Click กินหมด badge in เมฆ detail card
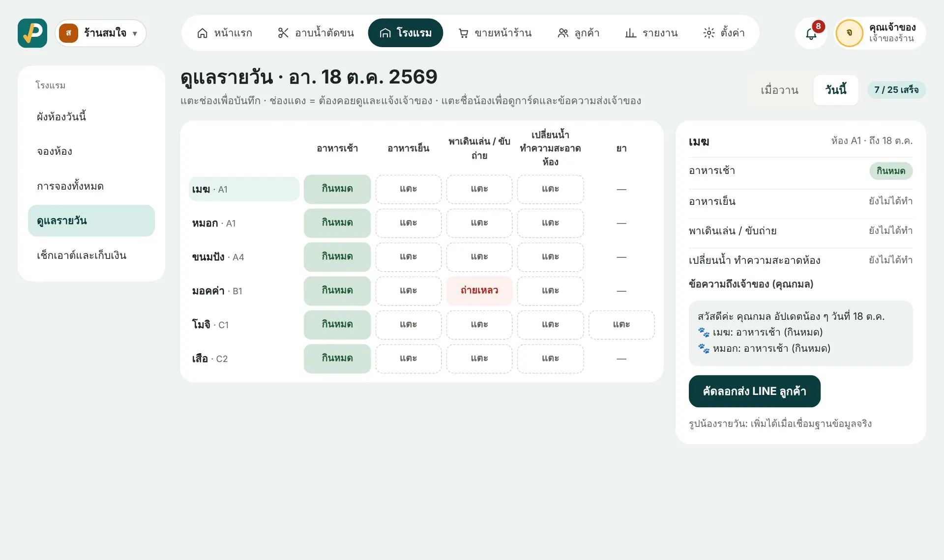 pyautogui.click(x=891, y=171)
